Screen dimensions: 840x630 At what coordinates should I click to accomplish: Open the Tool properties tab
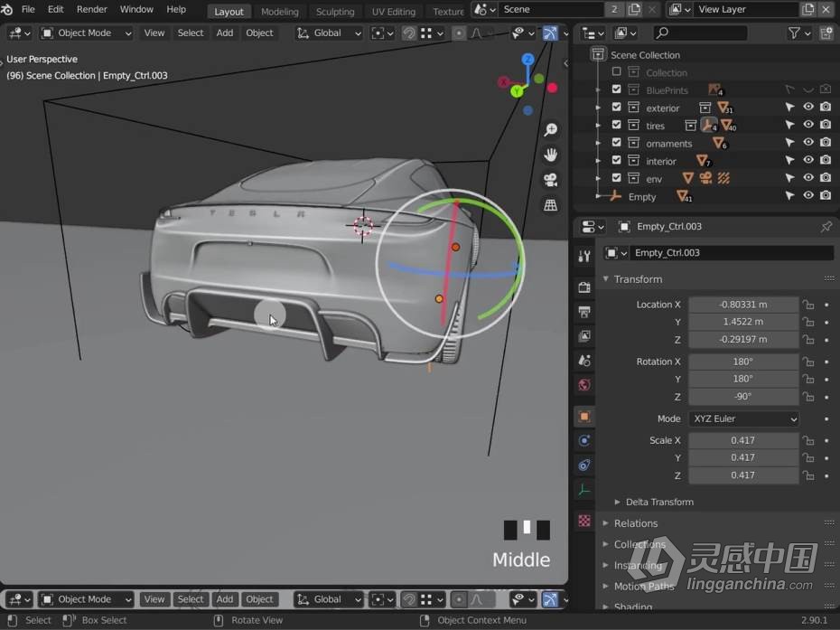coord(584,256)
